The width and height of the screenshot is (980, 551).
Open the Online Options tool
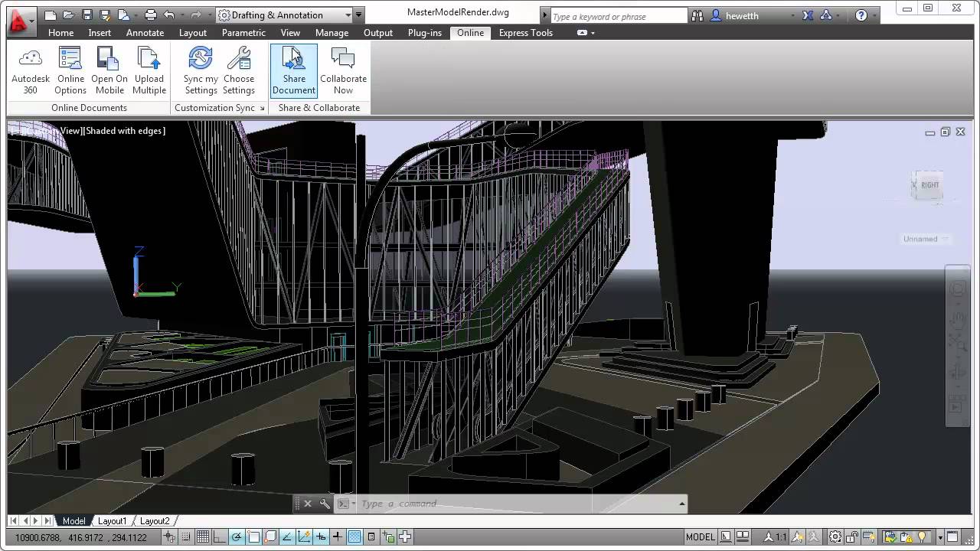tap(70, 69)
